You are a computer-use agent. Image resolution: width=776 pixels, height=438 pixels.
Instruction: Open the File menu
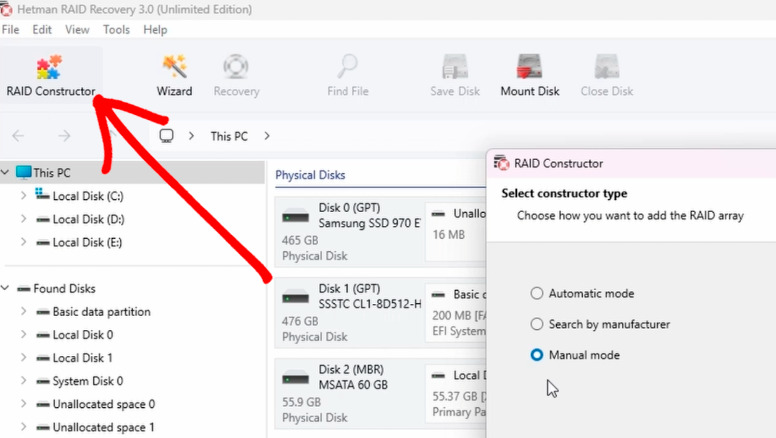pyautogui.click(x=10, y=30)
